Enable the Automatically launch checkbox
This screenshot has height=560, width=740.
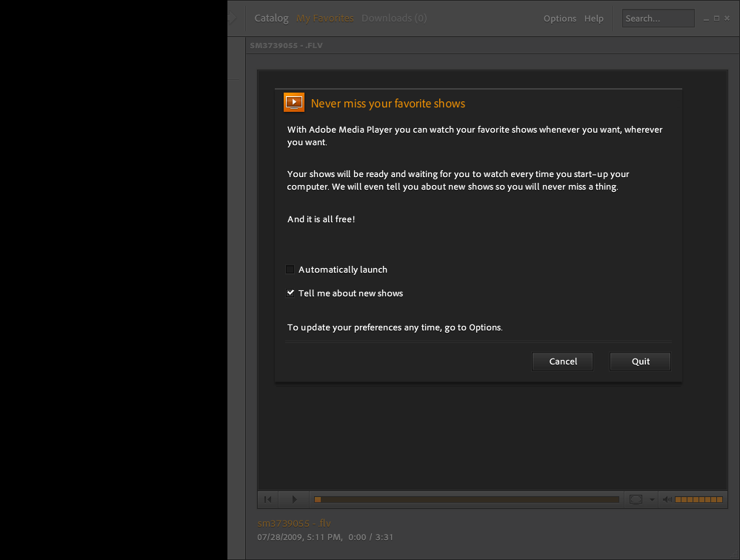point(290,270)
